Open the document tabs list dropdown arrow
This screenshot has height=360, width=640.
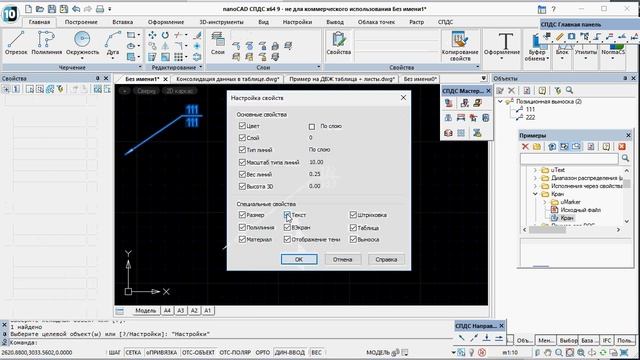point(483,78)
